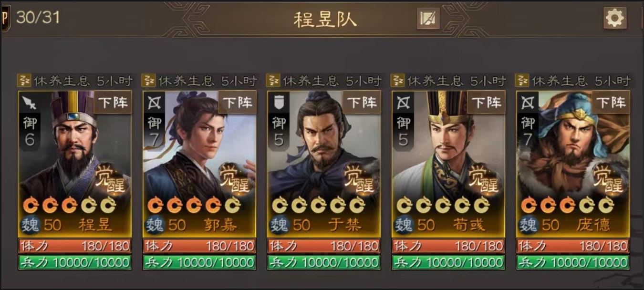644x290 pixels.
Task: Remove 程昱 using the 下阵 button
Action: click(x=113, y=102)
